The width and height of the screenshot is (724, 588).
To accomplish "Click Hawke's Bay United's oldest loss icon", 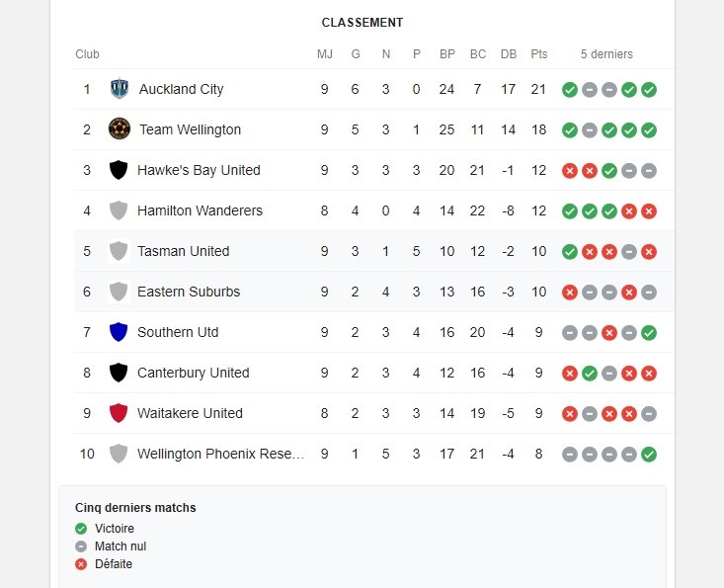I will coord(570,171).
